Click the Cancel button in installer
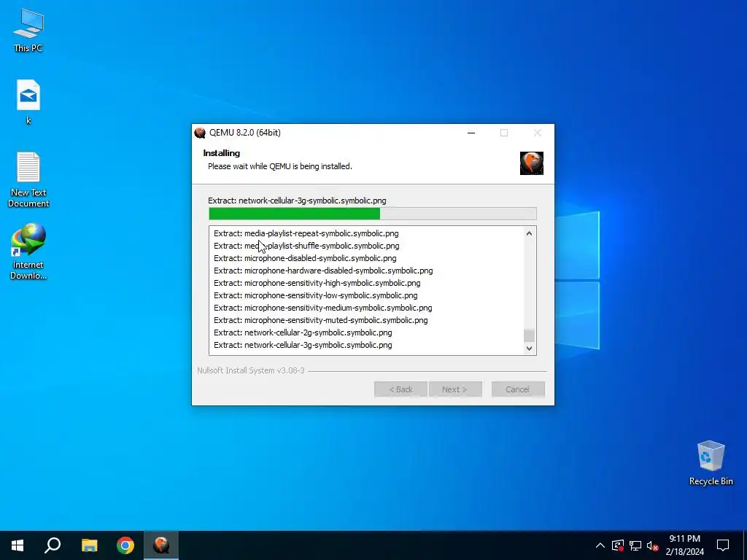Screen dimensions: 747x560 click(x=518, y=389)
